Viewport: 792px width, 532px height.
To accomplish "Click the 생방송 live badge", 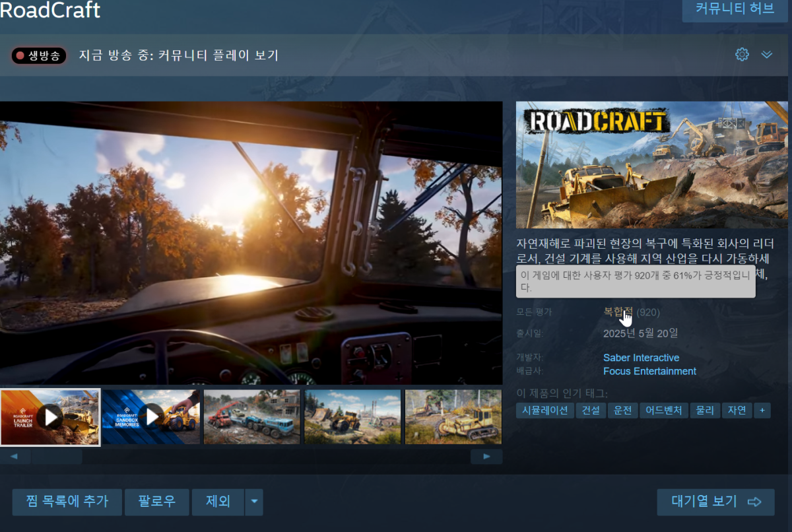I will [39, 55].
